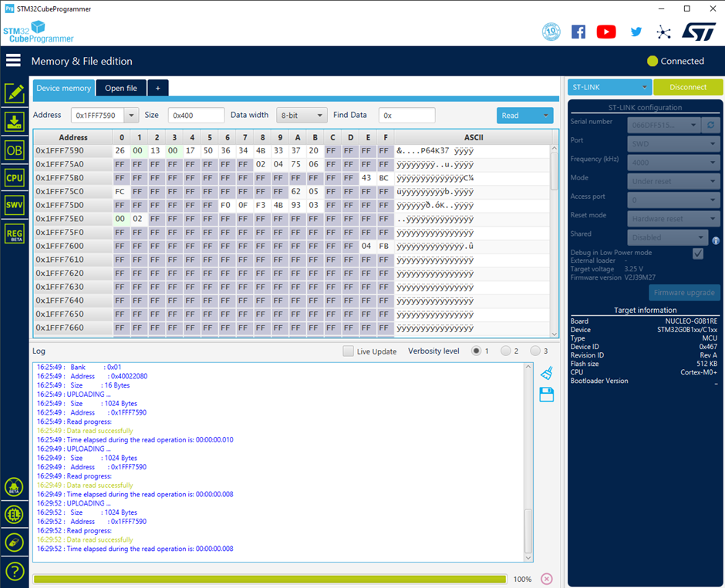
Task: Open the Shared Disabled dropdown
Action: (668, 237)
